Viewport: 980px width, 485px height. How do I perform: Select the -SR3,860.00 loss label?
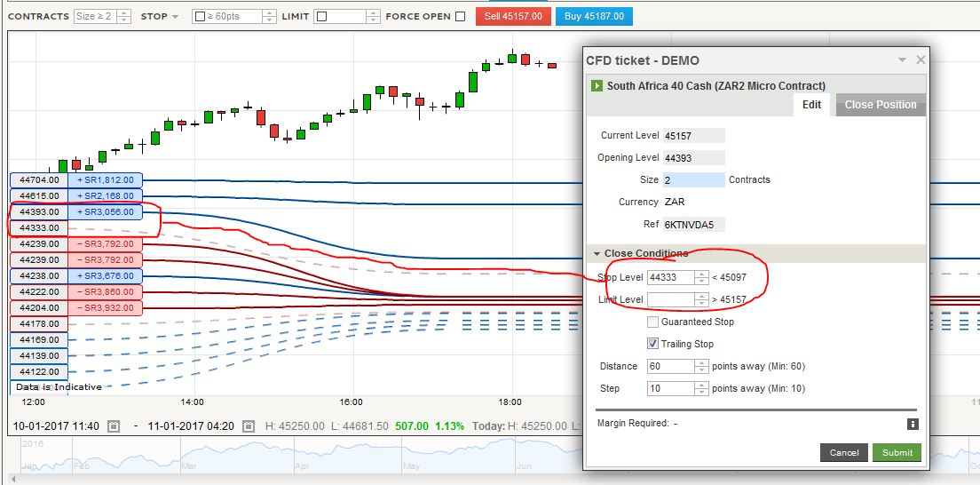105,291
